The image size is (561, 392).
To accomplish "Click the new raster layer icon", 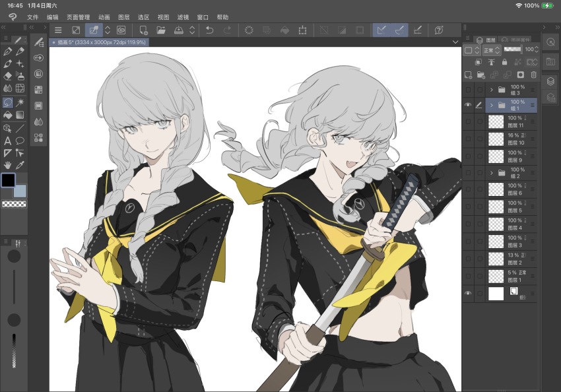I will tap(468, 75).
